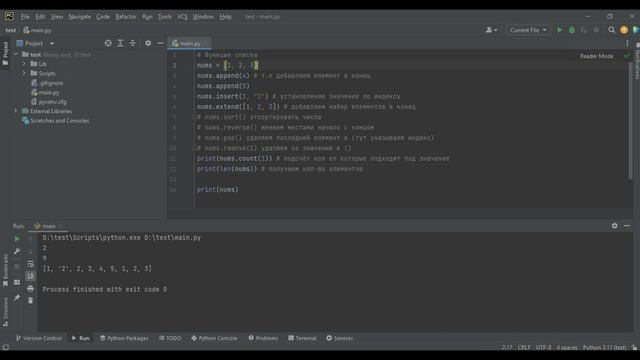
Task: Hide the Run tool window
Action: click(x=627, y=226)
